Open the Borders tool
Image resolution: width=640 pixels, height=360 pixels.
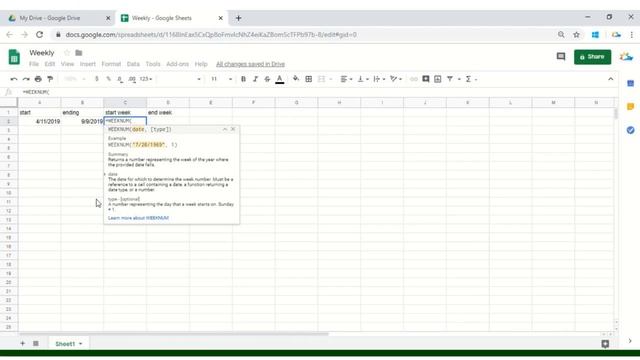pos(309,79)
